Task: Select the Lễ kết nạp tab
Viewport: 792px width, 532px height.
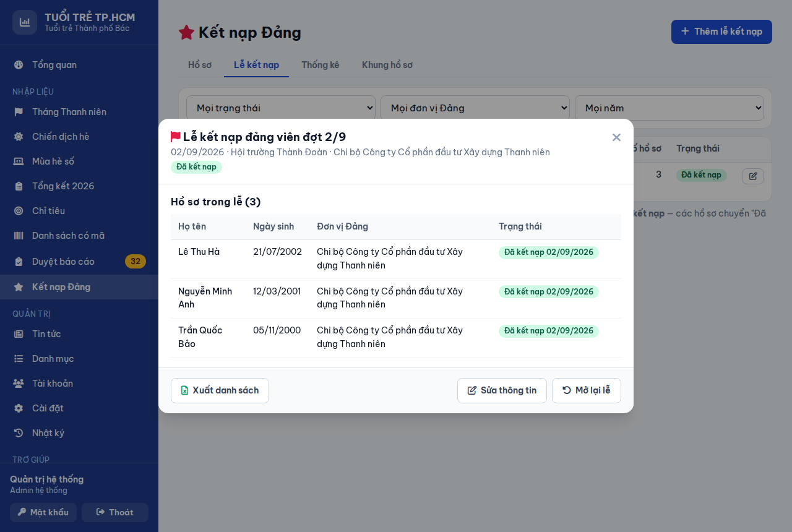Action: [256, 65]
